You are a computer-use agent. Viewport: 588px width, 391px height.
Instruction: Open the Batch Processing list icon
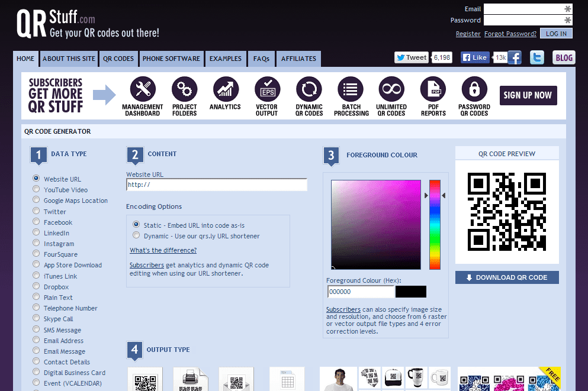[x=350, y=89]
